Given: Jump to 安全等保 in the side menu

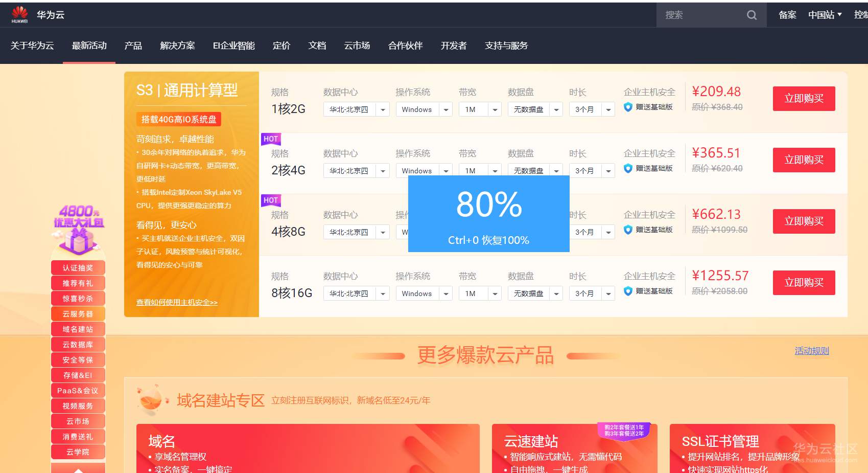Looking at the screenshot, I should click(x=78, y=360).
